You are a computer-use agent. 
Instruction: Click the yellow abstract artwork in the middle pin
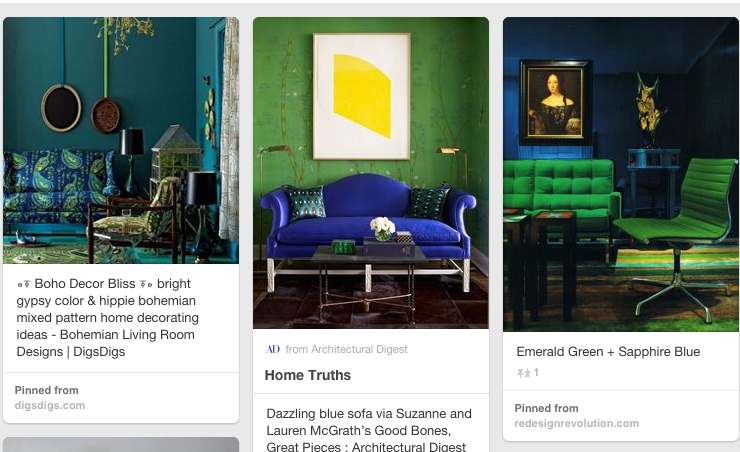(x=362, y=96)
